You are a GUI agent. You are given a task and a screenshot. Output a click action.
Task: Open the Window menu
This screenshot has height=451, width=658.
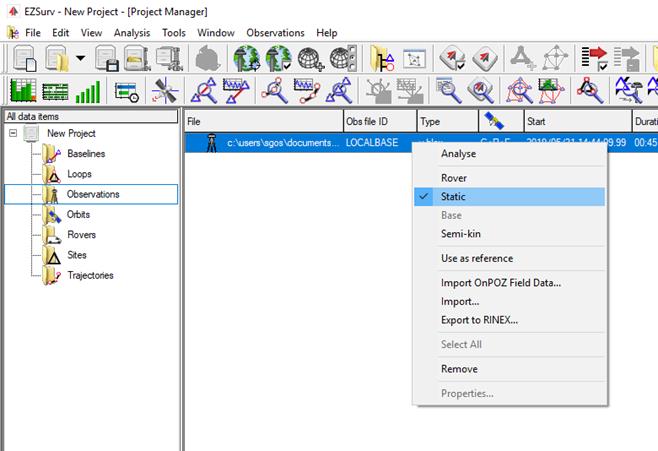(216, 33)
